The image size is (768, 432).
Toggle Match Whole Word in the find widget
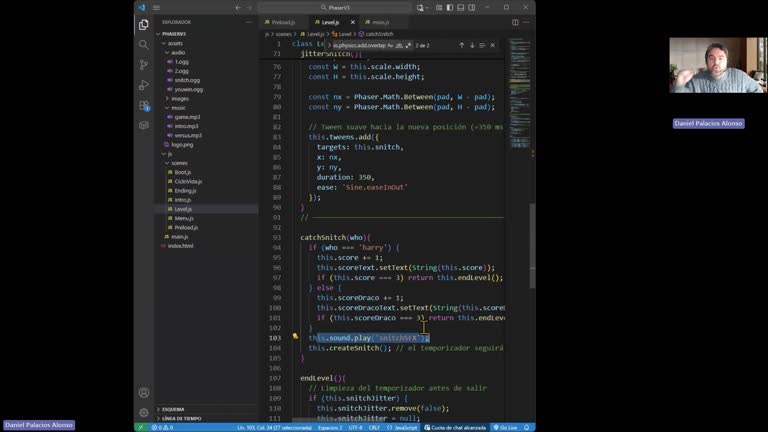tap(399, 45)
